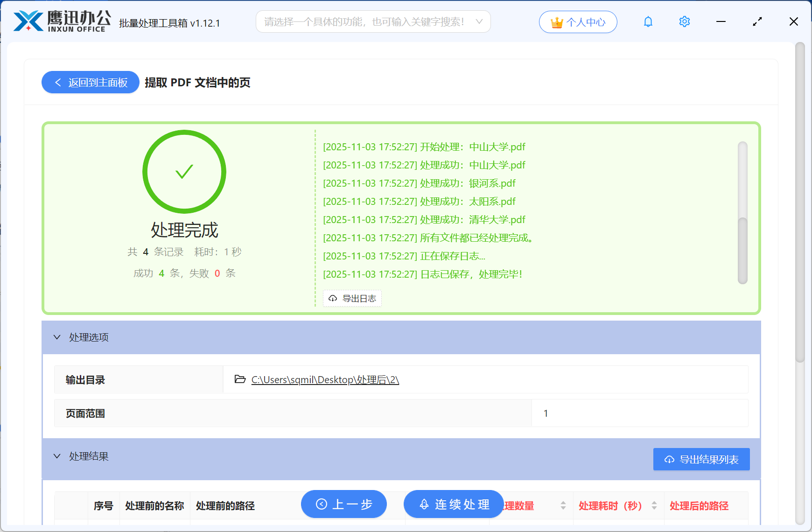
Task: Open the settings gear icon
Action: 684,21
